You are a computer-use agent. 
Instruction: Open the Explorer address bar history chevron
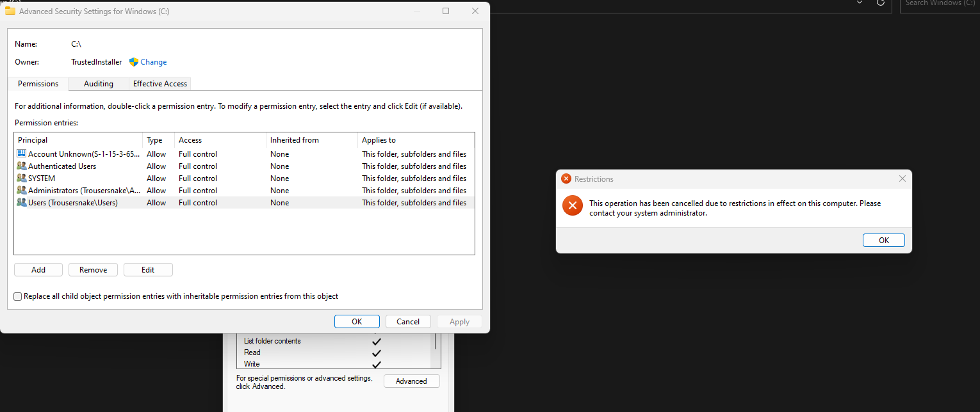860,3
